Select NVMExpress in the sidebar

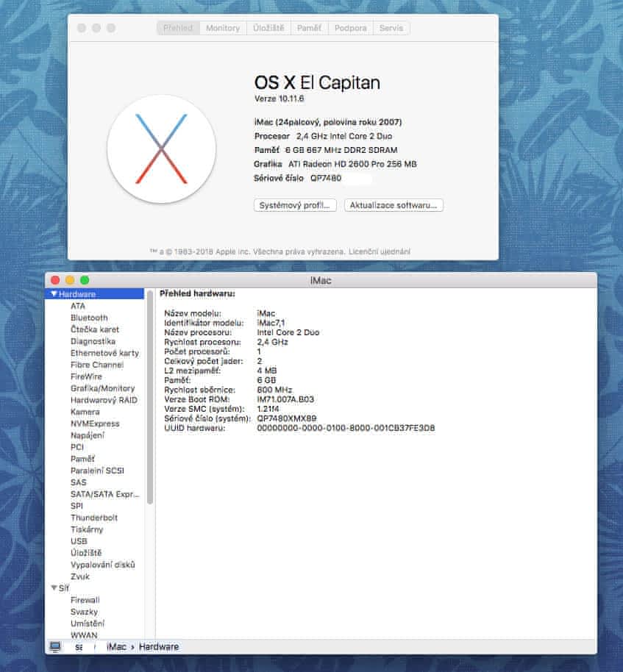(95, 423)
